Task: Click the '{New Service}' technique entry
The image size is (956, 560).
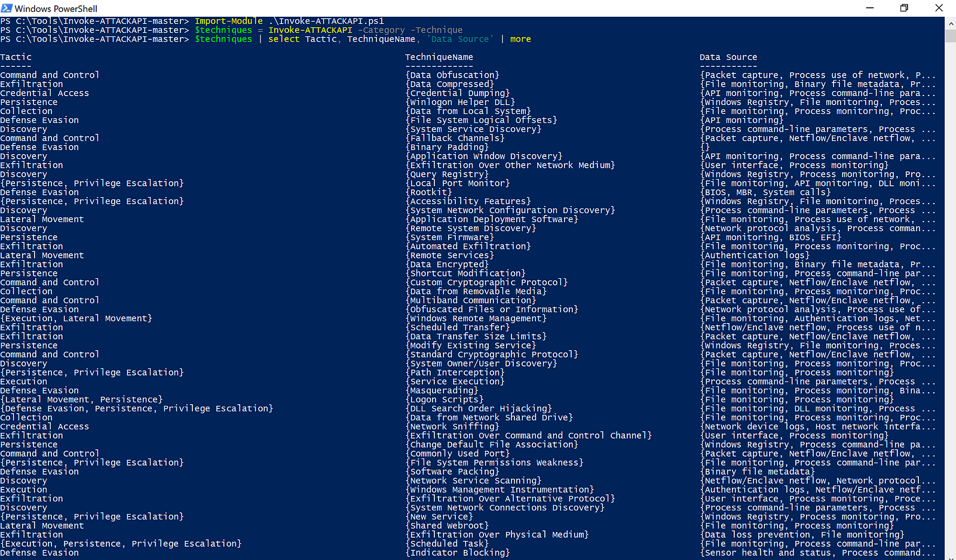Action: coord(439,516)
